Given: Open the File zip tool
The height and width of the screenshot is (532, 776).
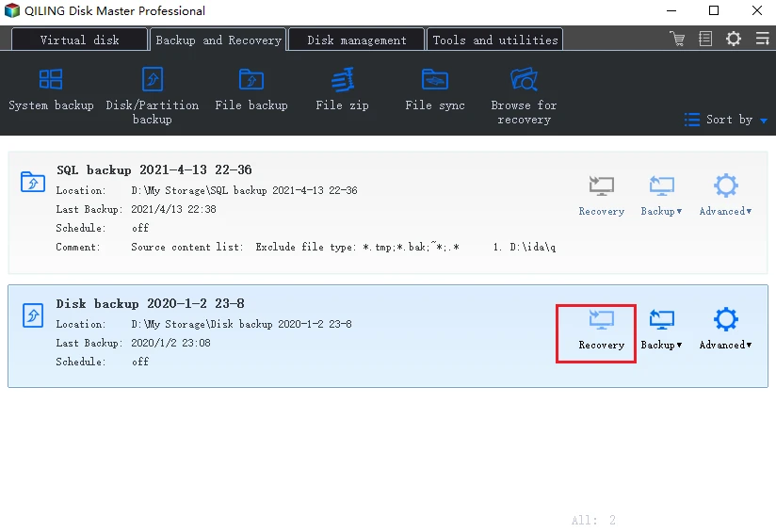Looking at the screenshot, I should pos(342,90).
